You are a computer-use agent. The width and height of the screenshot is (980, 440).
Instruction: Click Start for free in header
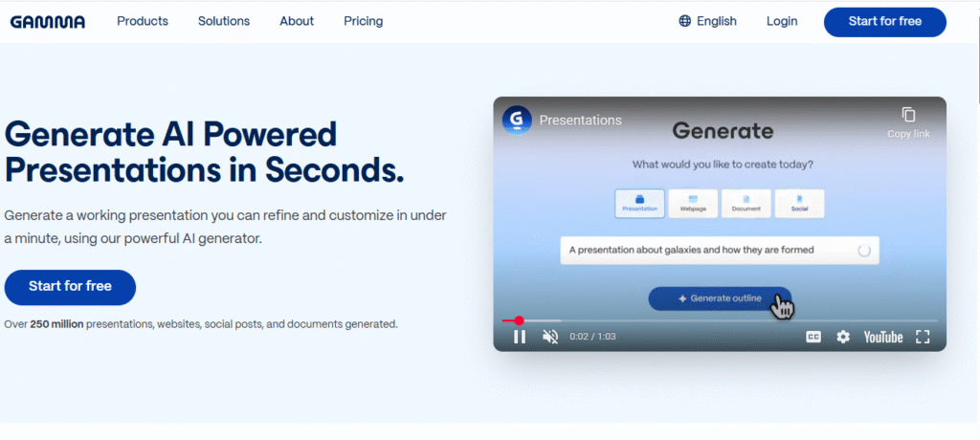point(885,22)
